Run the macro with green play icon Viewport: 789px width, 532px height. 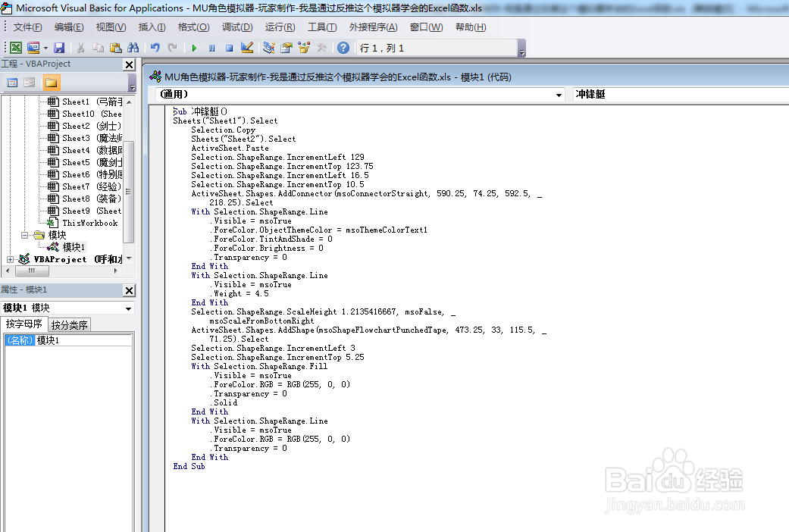tap(194, 49)
